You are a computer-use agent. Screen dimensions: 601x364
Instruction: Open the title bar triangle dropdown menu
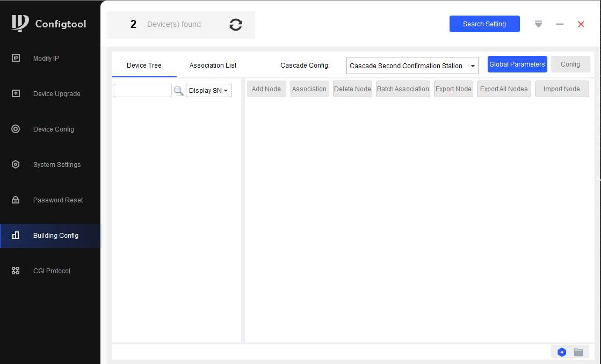[x=538, y=24]
